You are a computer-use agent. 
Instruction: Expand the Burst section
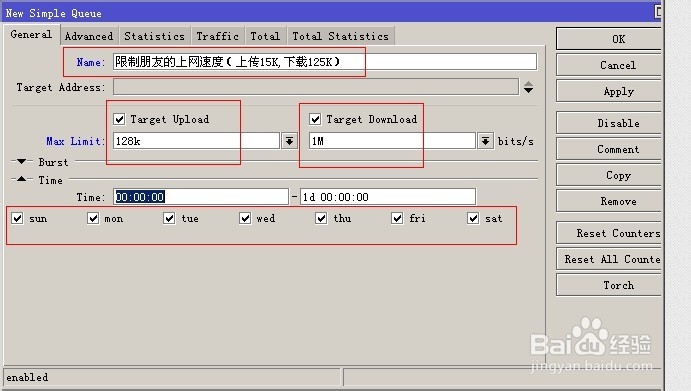[x=21, y=162]
